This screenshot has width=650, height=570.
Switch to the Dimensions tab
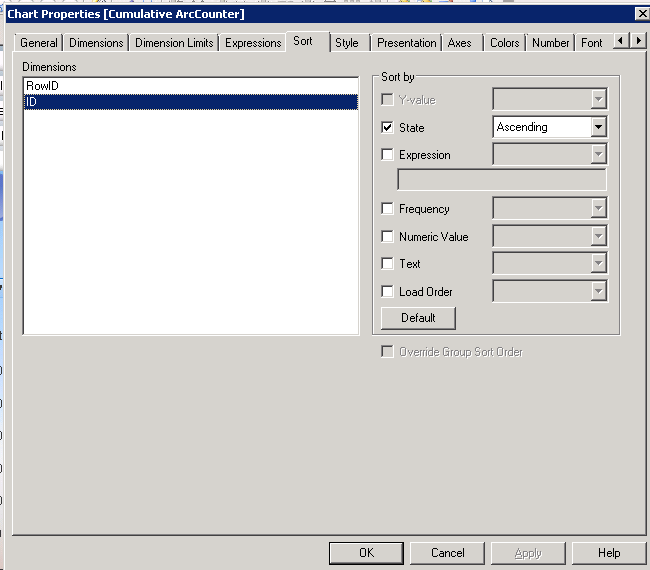96,43
